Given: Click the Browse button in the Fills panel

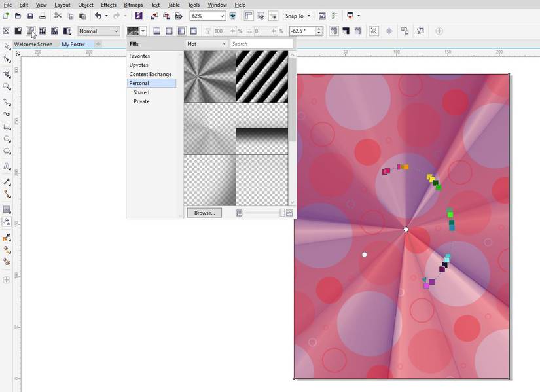Looking at the screenshot, I should click(x=204, y=212).
